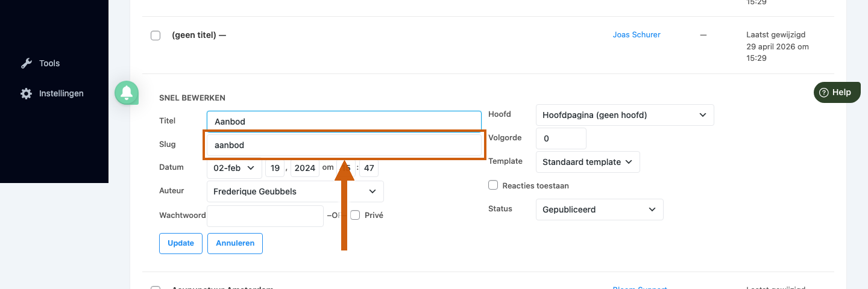This screenshot has width=868, height=289.
Task: Click the Tools wrench icon in sidebar
Action: (x=26, y=63)
